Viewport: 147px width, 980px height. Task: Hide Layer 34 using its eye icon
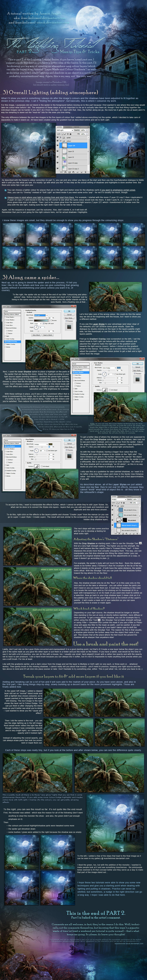point(57,145)
